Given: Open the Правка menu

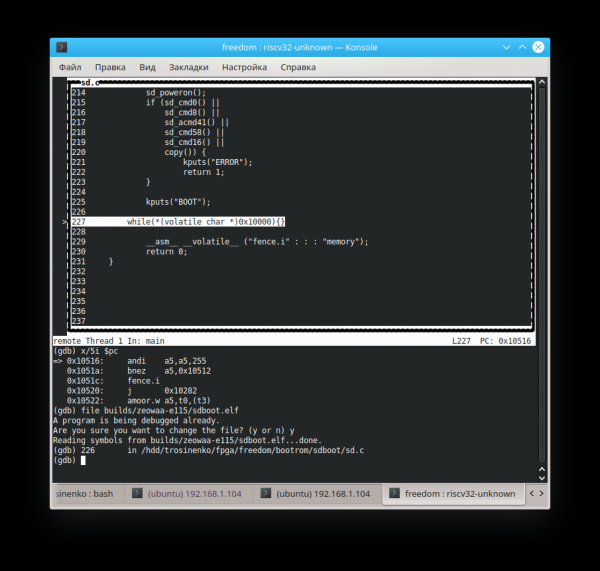Looking at the screenshot, I should click(110, 67).
